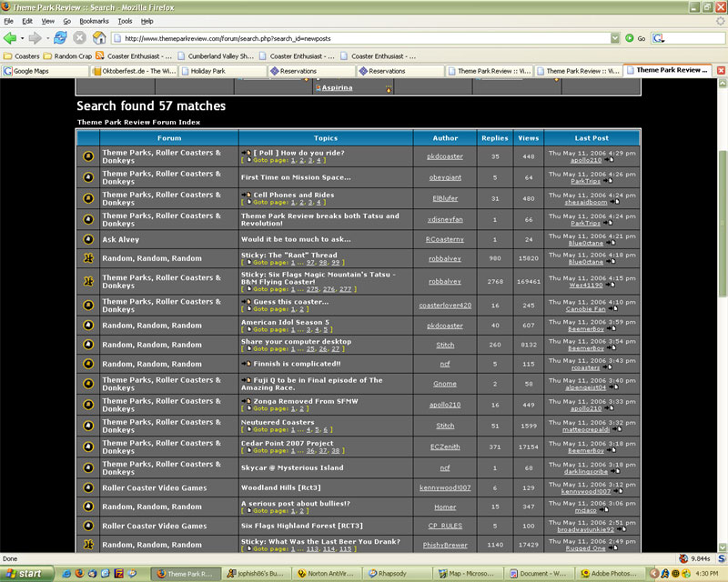The height and width of the screenshot is (582, 728).
Task: Open the Go menu
Action: (x=66, y=21)
